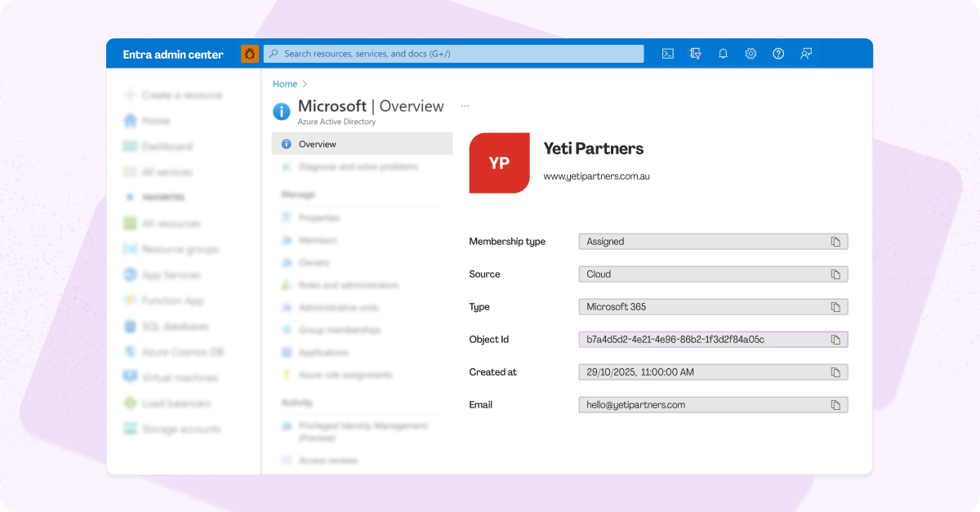This screenshot has height=512, width=980.
Task: Open the settings gear in header
Action: 751,54
